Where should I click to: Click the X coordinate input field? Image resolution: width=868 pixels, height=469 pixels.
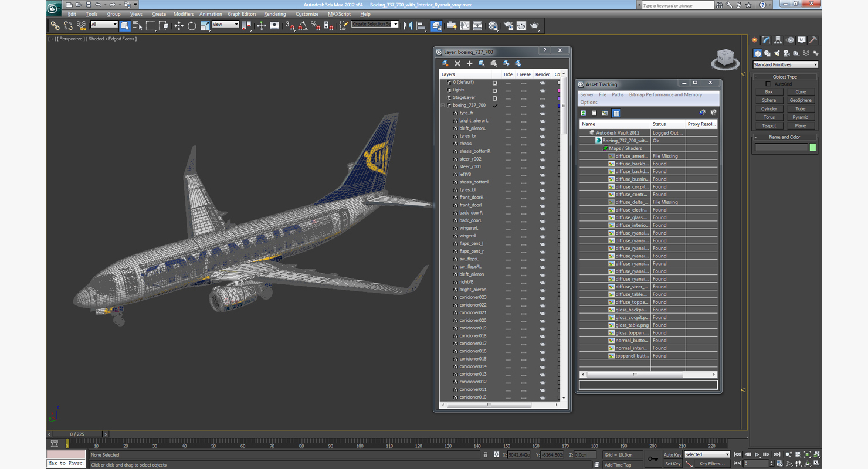pyautogui.click(x=518, y=454)
